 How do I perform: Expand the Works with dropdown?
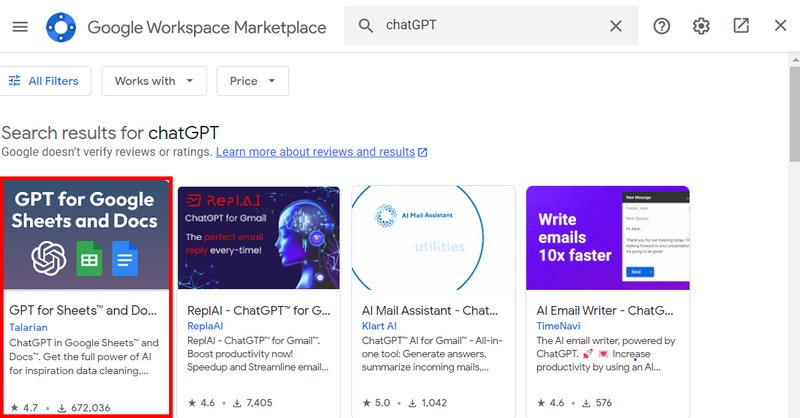154,81
